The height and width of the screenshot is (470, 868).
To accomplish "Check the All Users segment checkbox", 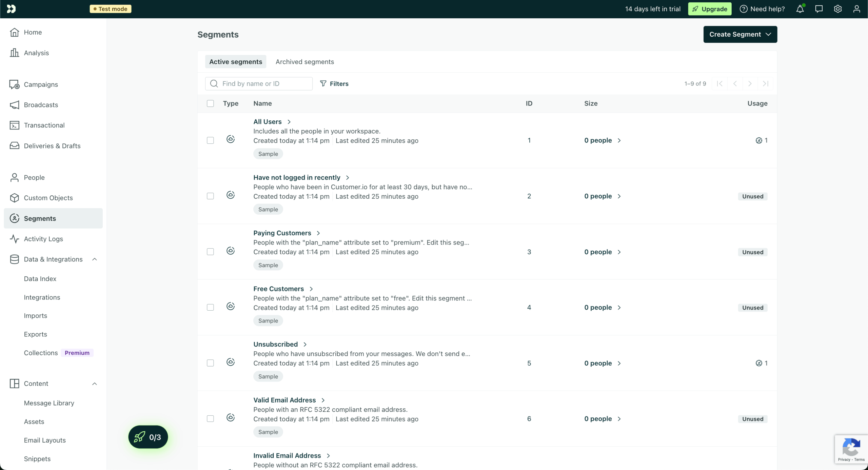I will [x=210, y=140].
